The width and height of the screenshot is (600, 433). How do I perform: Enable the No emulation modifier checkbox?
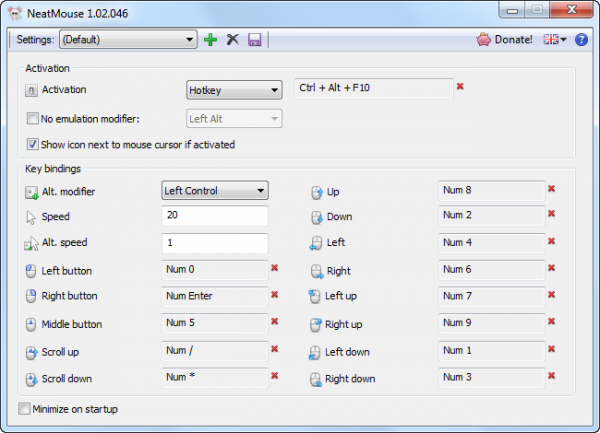click(33, 119)
